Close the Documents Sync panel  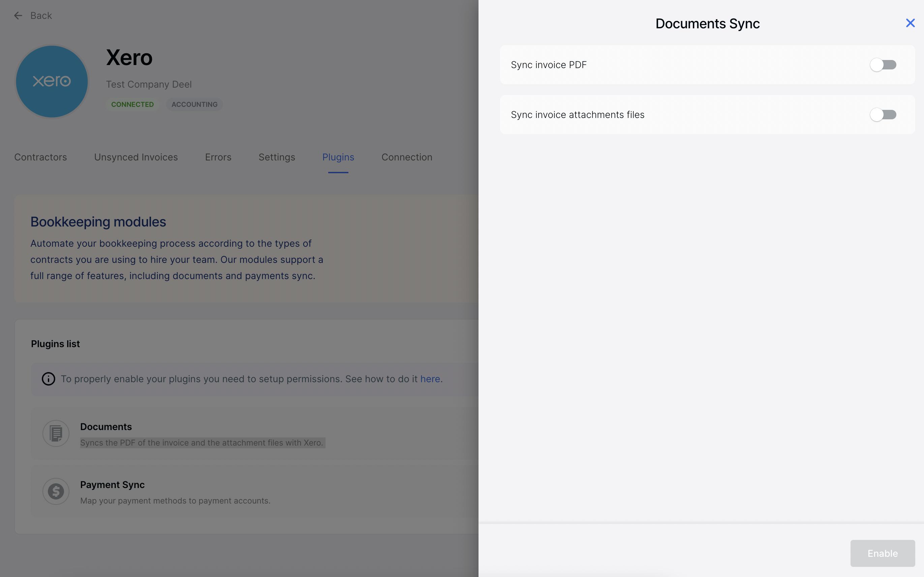(x=910, y=23)
